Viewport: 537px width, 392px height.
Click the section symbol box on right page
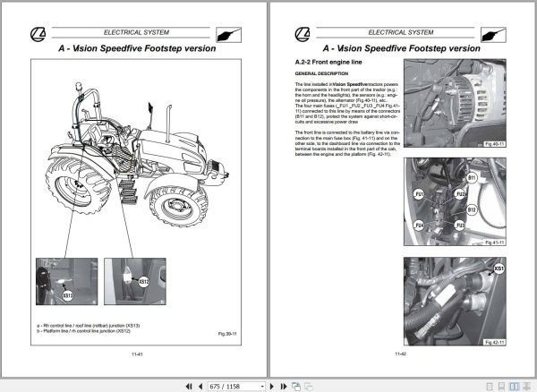click(x=493, y=35)
